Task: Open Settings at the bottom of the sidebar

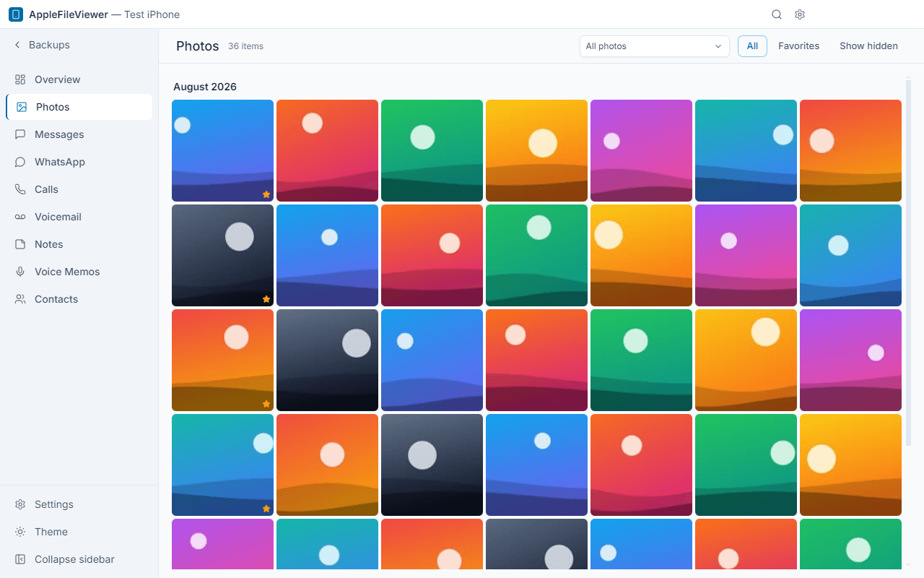Action: (x=79, y=504)
